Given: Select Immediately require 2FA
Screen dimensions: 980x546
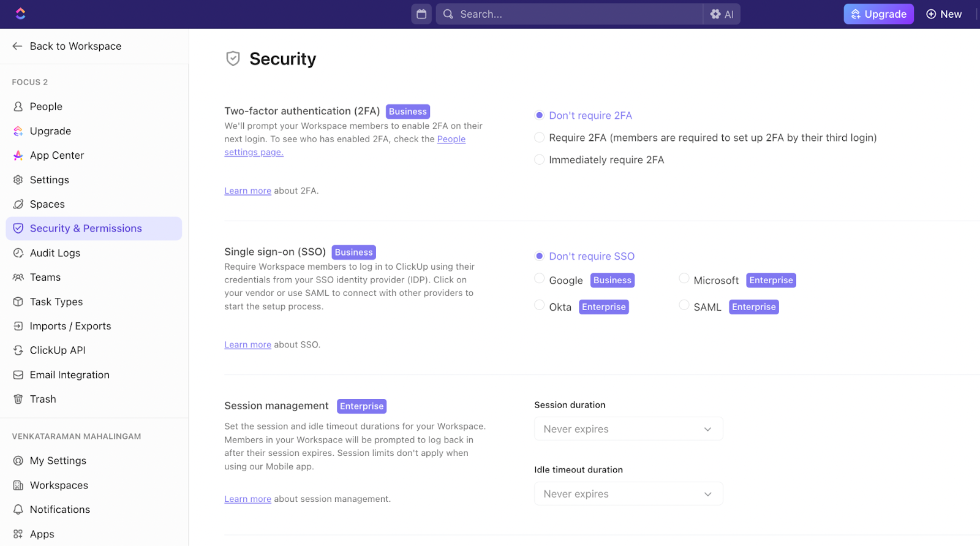Looking at the screenshot, I should [x=540, y=160].
